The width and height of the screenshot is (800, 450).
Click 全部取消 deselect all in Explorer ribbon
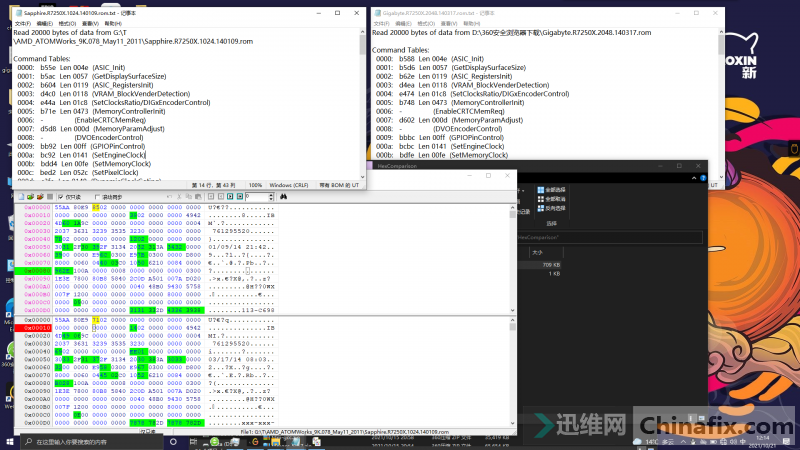pyautogui.click(x=554, y=199)
